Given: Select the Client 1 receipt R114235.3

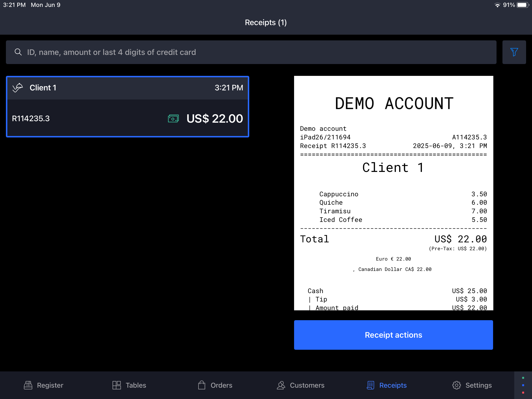Looking at the screenshot, I should [127, 107].
